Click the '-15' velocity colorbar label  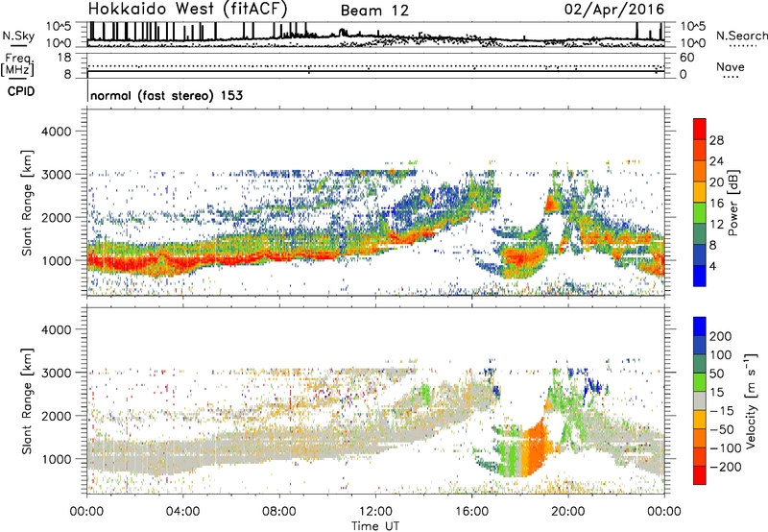click(721, 411)
